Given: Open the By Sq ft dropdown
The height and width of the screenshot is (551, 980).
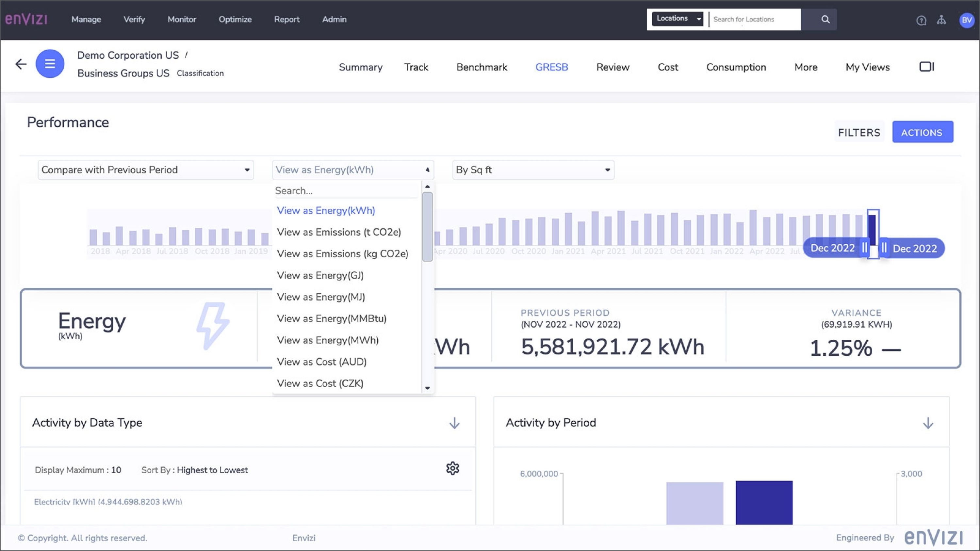Looking at the screenshot, I should click(533, 170).
